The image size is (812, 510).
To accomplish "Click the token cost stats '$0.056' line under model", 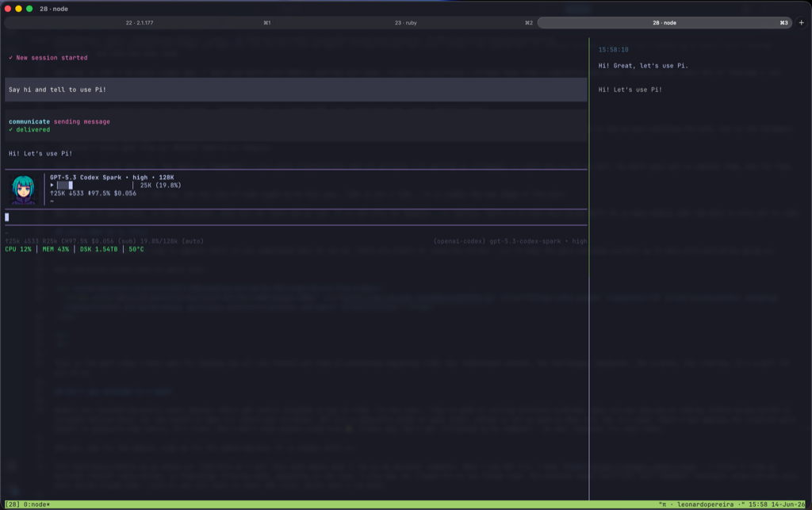I will pos(94,194).
